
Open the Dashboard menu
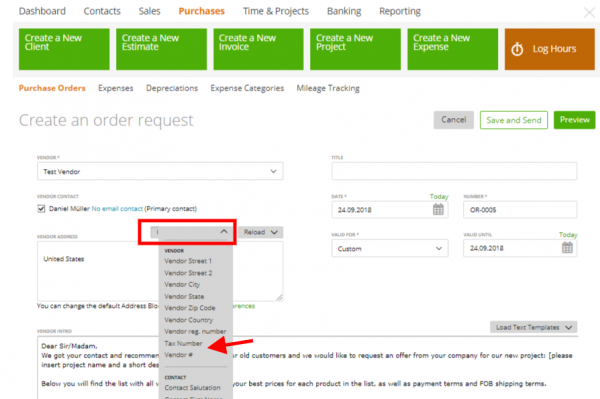(42, 11)
